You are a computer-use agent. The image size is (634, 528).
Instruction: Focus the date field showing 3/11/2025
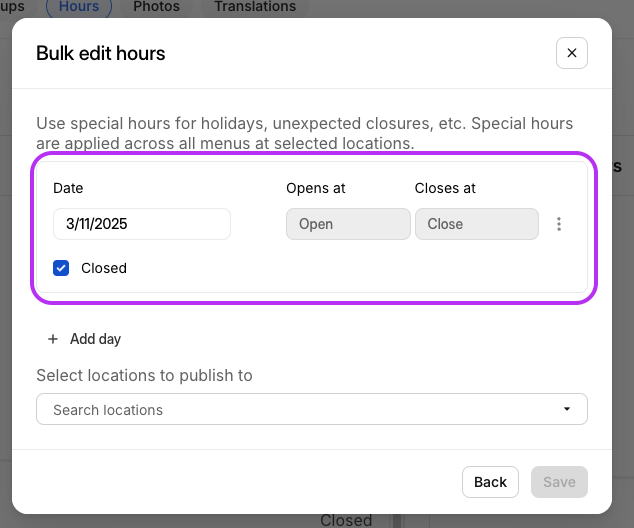click(142, 224)
